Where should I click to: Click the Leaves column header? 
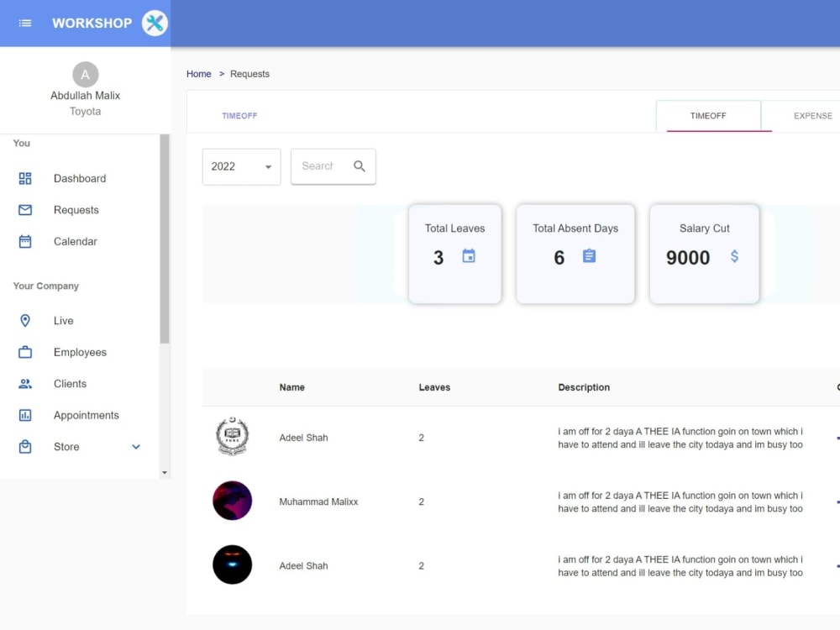click(x=434, y=387)
